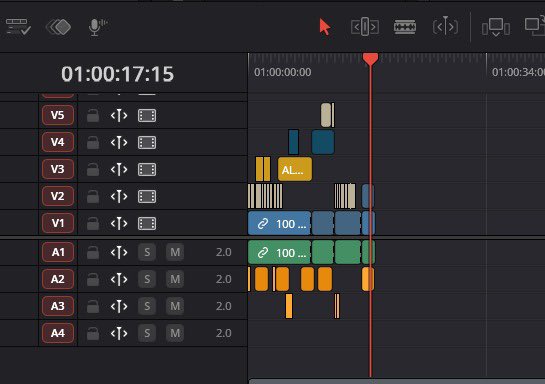Select the A3 track destination button

pyautogui.click(x=58, y=306)
